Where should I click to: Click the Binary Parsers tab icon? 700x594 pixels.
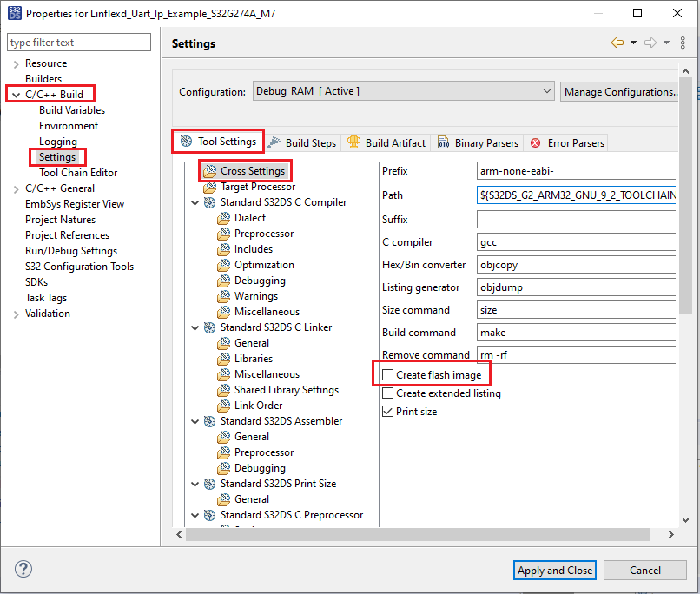(443, 142)
